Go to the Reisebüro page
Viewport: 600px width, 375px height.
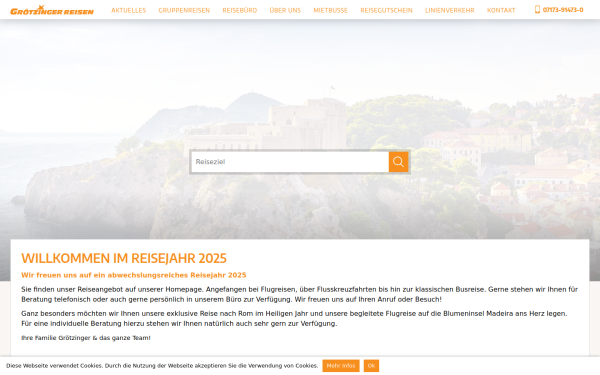(x=240, y=10)
